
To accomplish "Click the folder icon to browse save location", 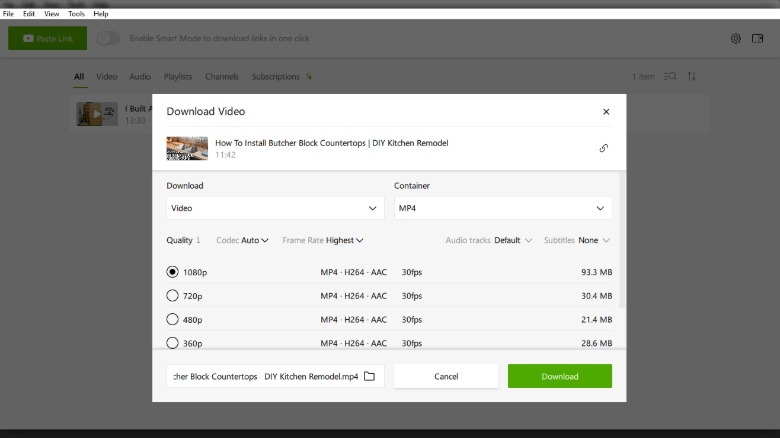I will click(x=369, y=376).
